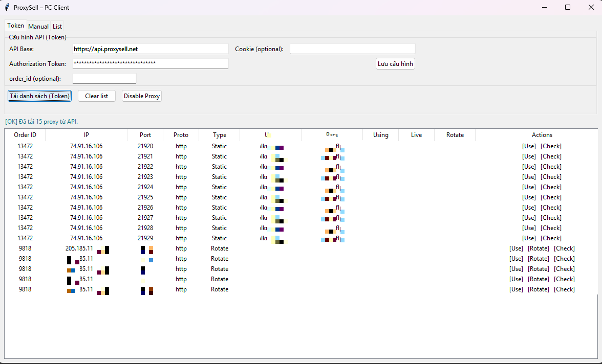Click inside the API Base input field
The height and width of the screenshot is (364, 602).
click(x=150, y=49)
